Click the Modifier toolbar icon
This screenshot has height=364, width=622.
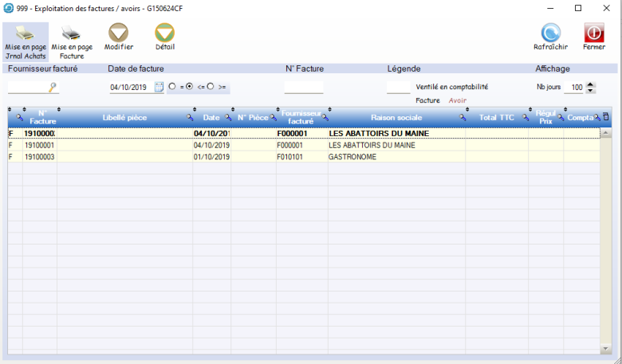[x=119, y=37]
